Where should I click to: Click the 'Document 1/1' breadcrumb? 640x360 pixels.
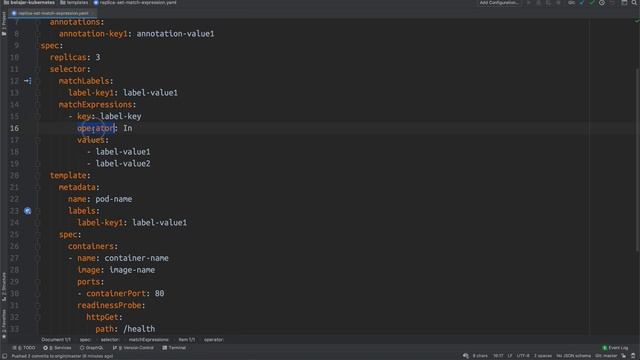[56, 340]
